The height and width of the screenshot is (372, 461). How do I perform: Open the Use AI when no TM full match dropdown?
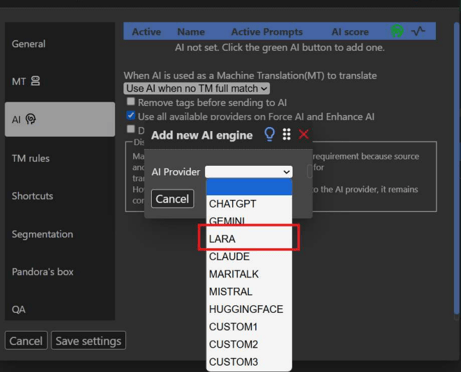click(x=197, y=88)
